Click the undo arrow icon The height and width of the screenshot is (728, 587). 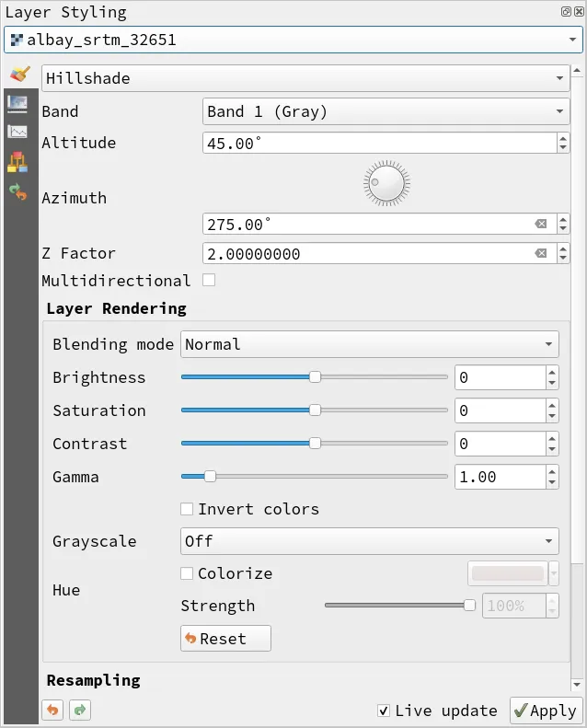[x=52, y=710]
